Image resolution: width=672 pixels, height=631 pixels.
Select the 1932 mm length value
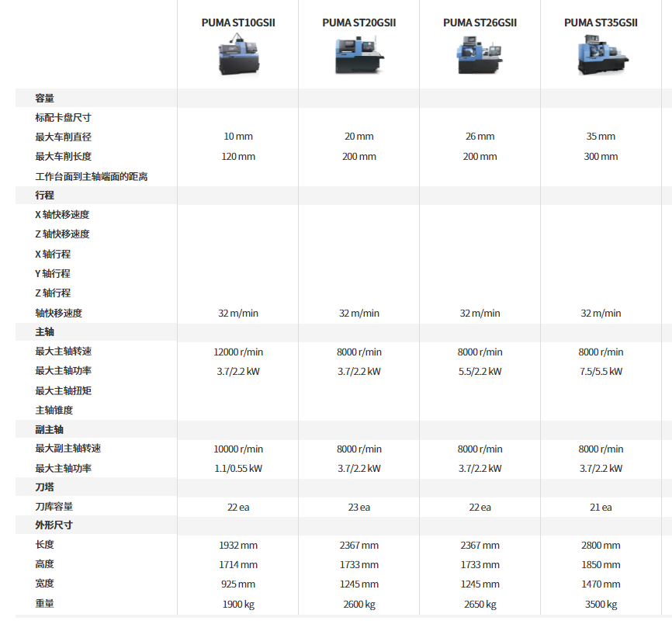click(x=238, y=546)
